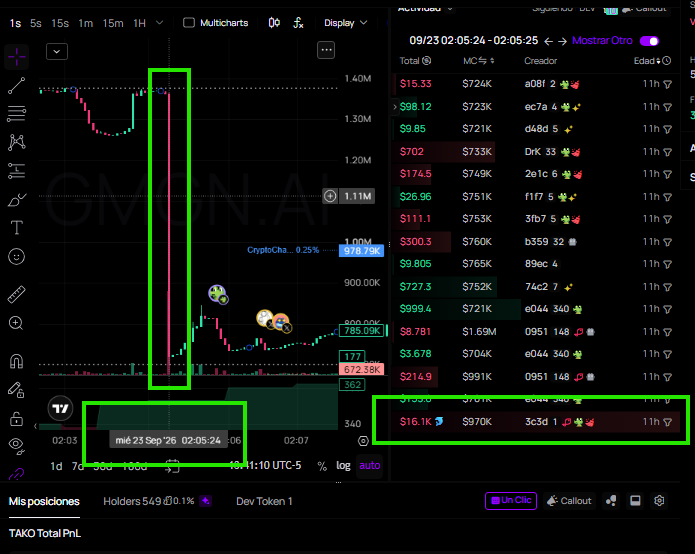Open the emoji sticker tool
The width and height of the screenshot is (695, 554).
(16, 257)
